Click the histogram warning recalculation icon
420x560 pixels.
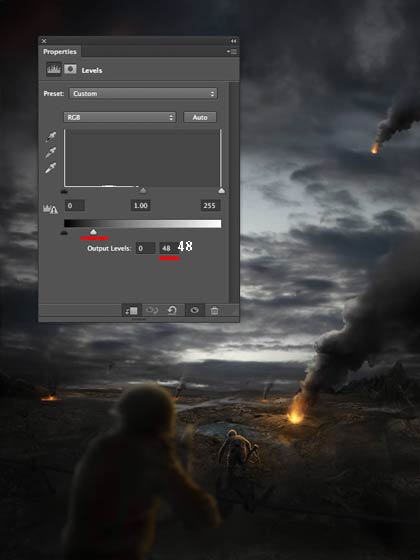click(x=50, y=209)
